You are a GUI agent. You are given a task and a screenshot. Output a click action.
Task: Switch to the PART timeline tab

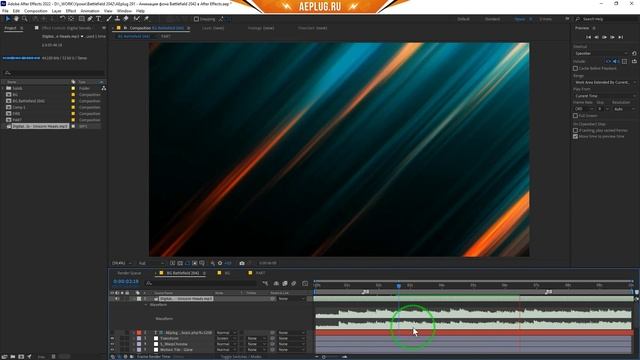click(x=260, y=273)
